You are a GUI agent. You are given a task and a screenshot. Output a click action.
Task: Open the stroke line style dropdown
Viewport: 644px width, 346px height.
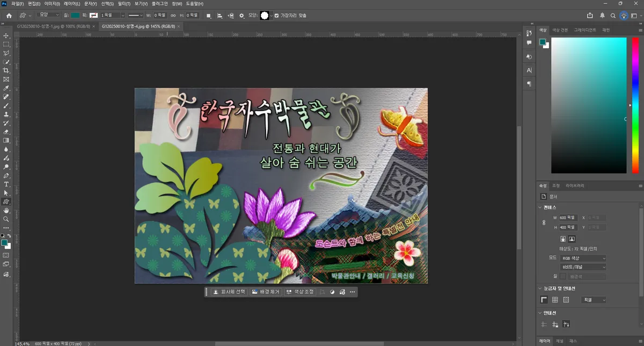click(135, 16)
